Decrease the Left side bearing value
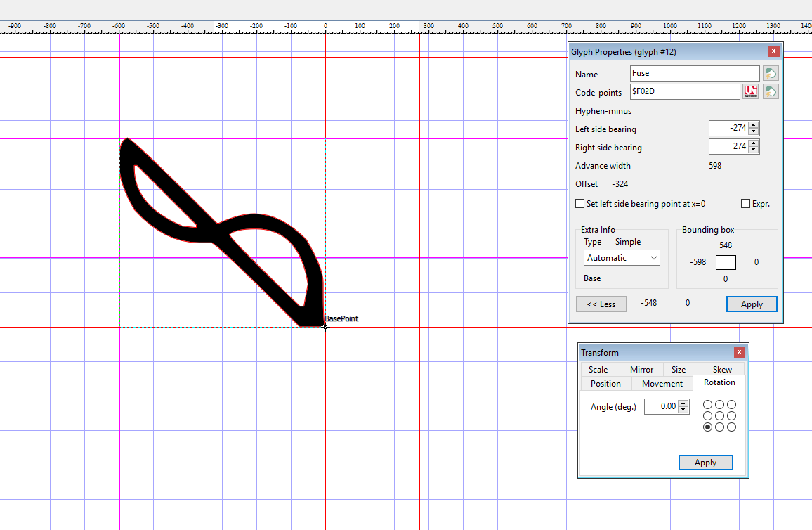812x530 pixels. tap(754, 131)
